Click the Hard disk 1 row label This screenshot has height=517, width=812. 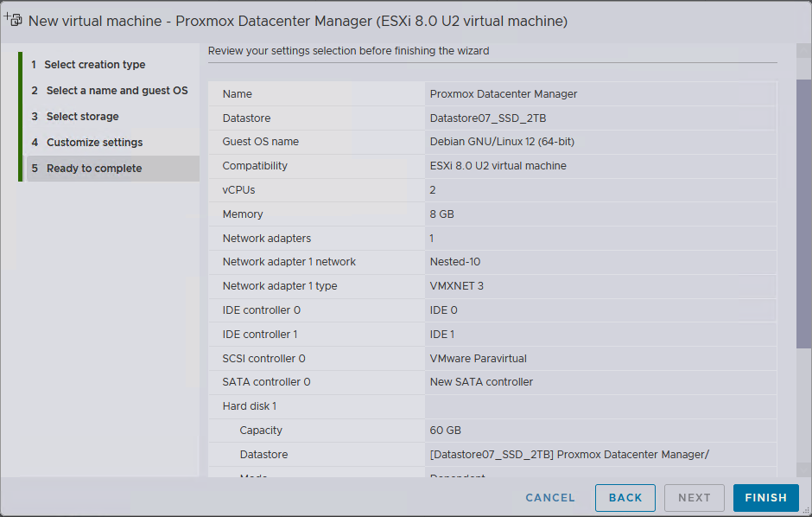click(x=249, y=406)
